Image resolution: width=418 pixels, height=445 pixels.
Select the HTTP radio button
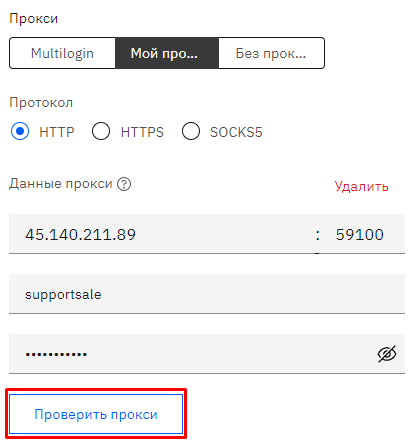[x=20, y=131]
